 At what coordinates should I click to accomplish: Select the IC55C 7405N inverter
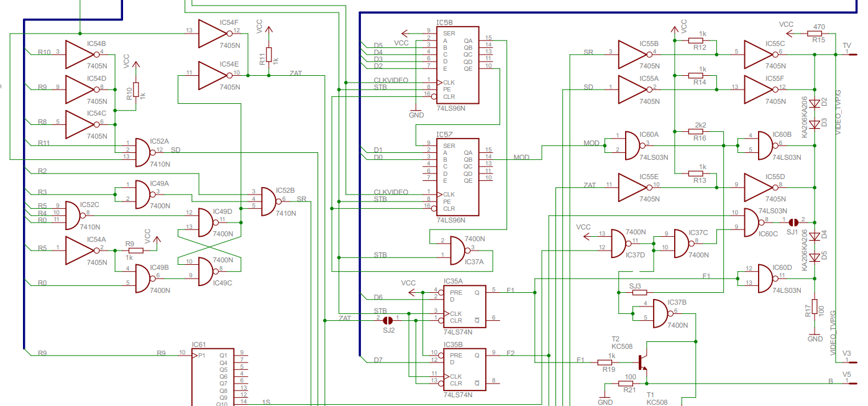[759, 55]
